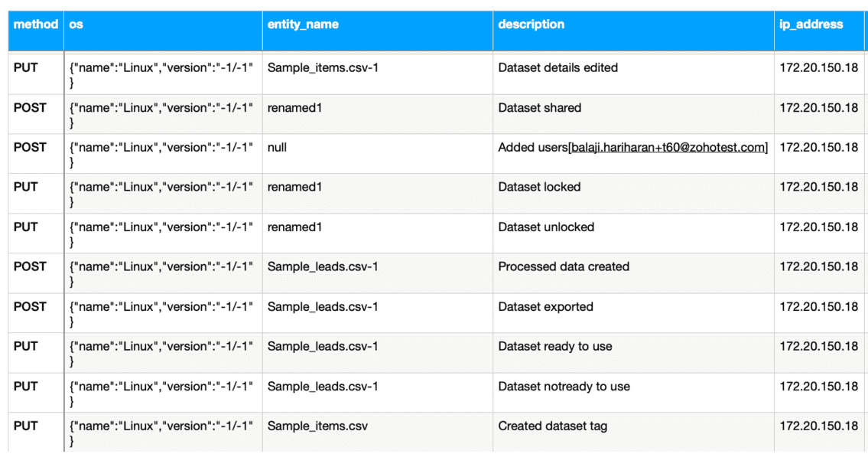The height and width of the screenshot is (454, 868).
Task: Select the "Dataset ready to use" cell
Action: pos(554,347)
